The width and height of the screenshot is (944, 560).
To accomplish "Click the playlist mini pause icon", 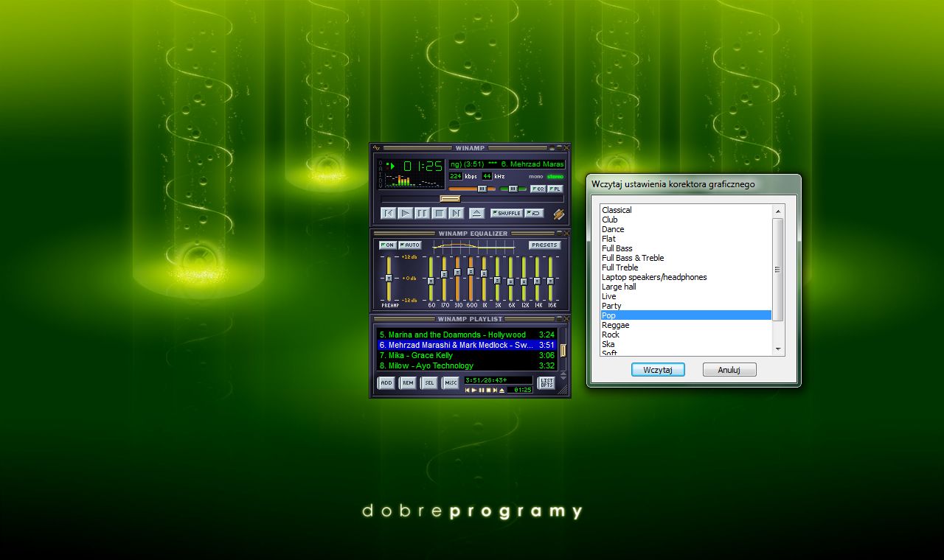I will [482, 390].
